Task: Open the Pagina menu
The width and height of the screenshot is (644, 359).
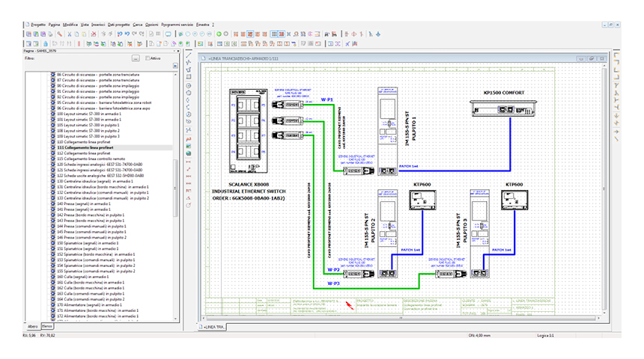Action: 54,25
